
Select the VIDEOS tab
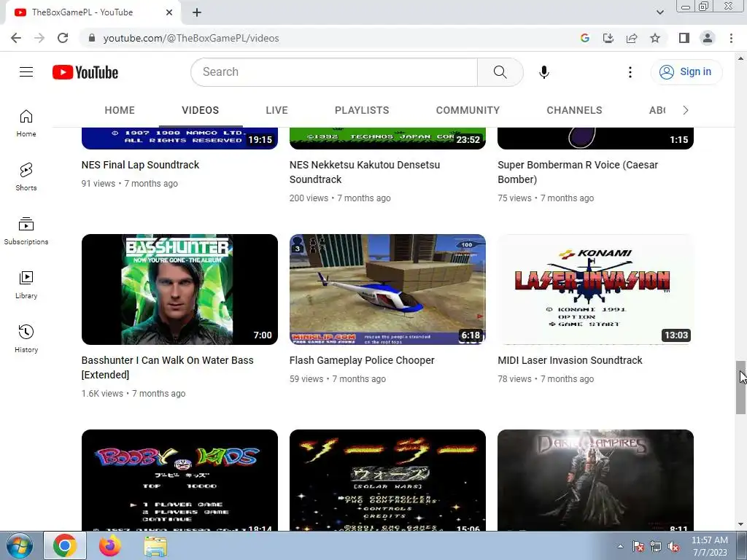point(200,111)
